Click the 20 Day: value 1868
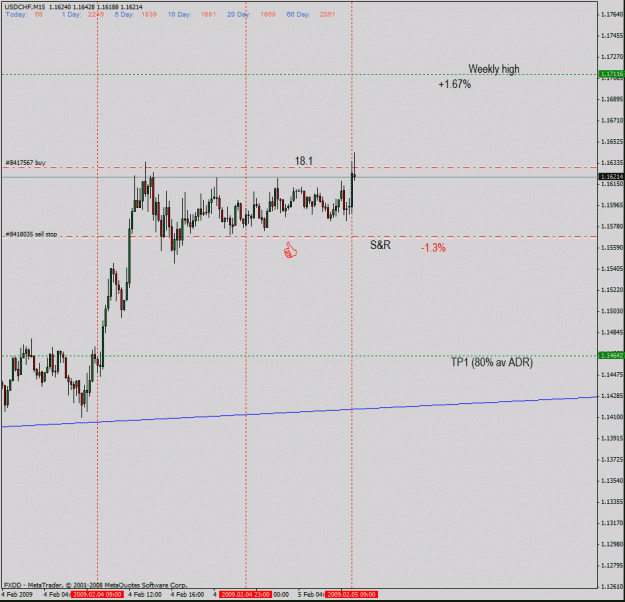 click(268, 14)
